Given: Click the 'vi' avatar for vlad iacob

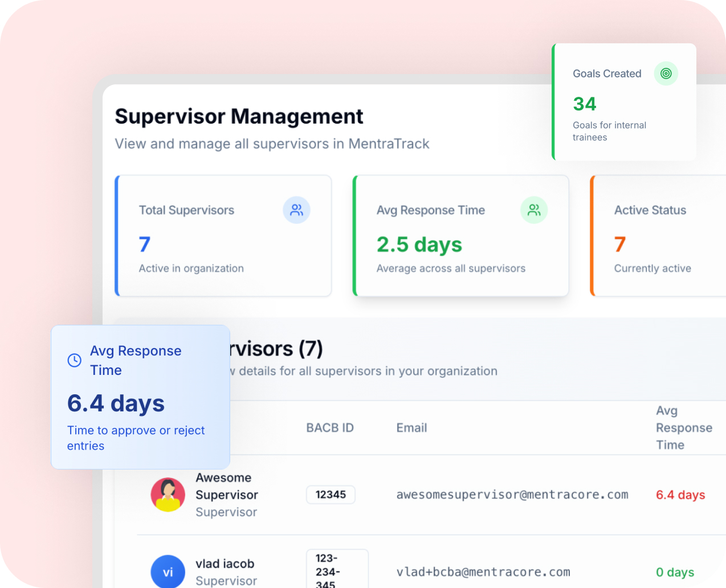Looking at the screenshot, I should coord(168,571).
